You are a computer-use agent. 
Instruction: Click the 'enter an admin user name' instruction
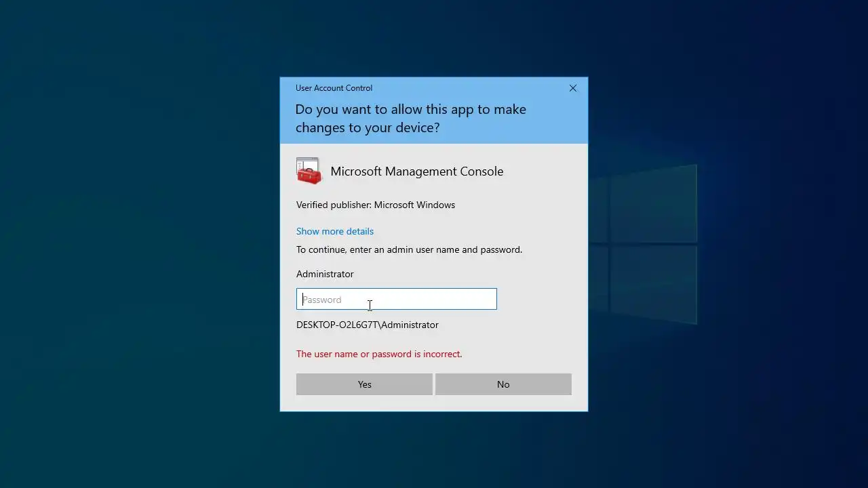click(x=410, y=249)
